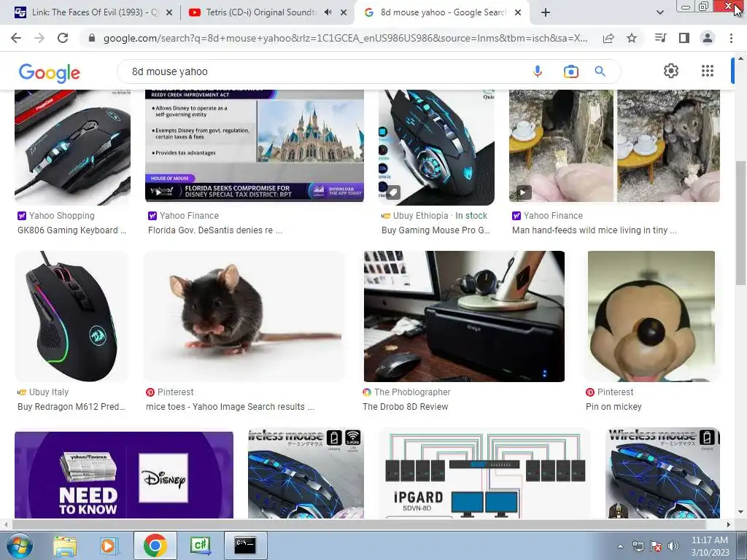Click the blue magnifier search button

click(600, 71)
